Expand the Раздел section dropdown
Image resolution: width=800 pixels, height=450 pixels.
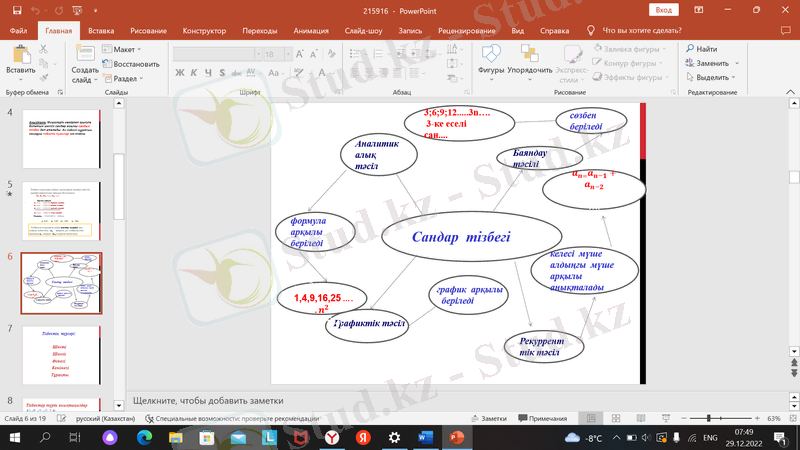coord(126,78)
